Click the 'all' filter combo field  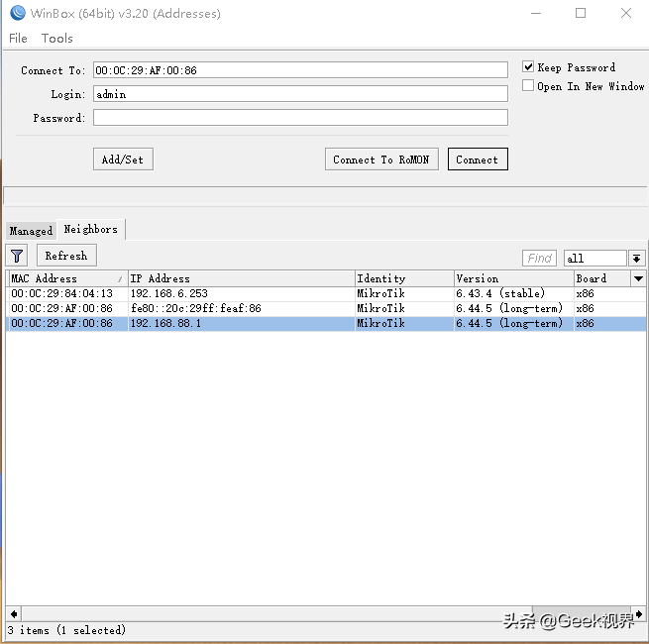click(x=595, y=259)
